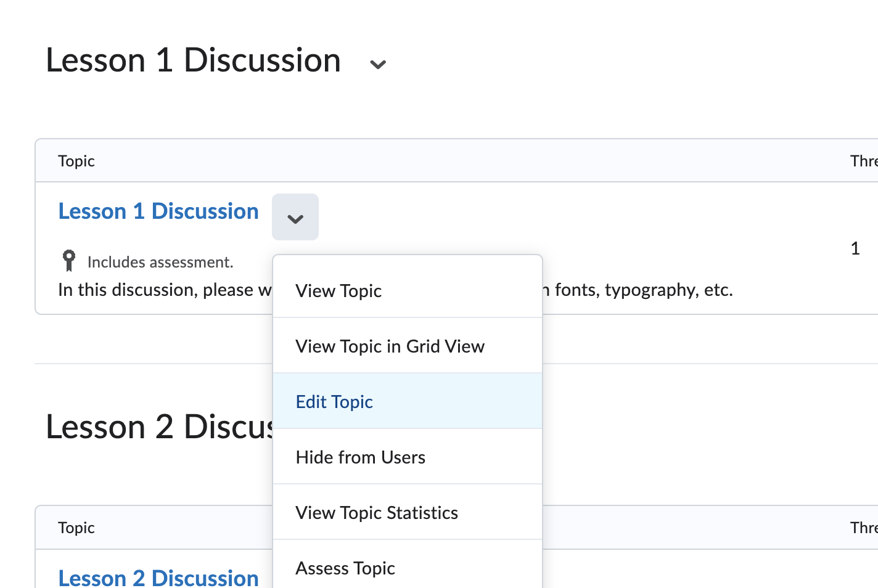Click the Includes assessment ribbon icon
Viewport: 878px width, 588px height.
[69, 261]
